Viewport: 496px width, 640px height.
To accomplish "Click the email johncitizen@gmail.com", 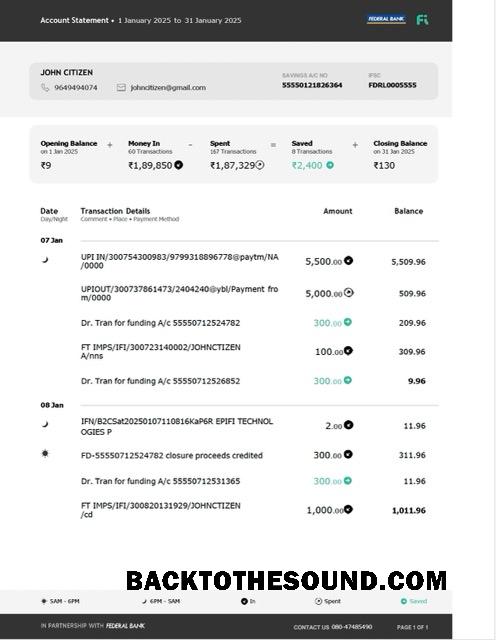I will tap(168, 87).
